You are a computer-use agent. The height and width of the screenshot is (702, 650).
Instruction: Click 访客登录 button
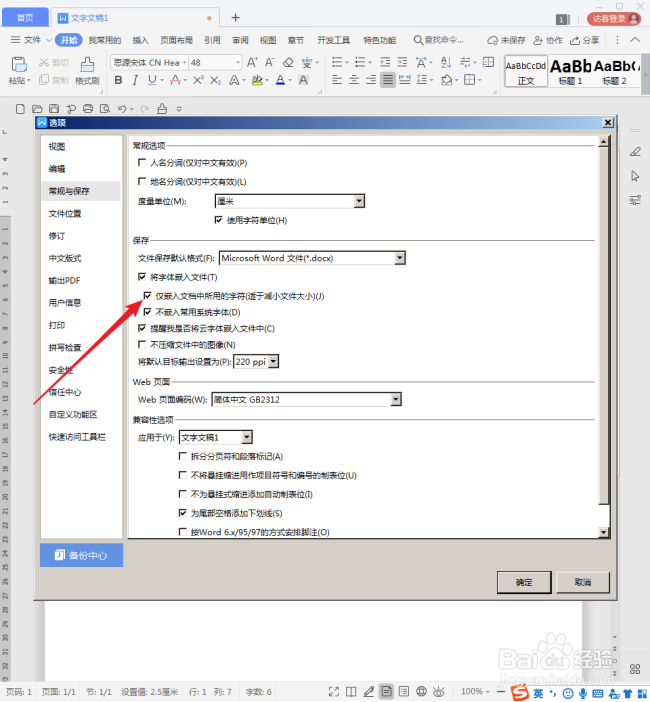pyautogui.click(x=614, y=19)
